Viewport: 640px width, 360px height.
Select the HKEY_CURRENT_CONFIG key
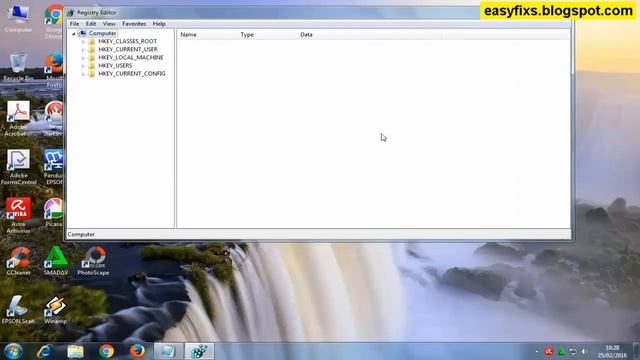132,74
